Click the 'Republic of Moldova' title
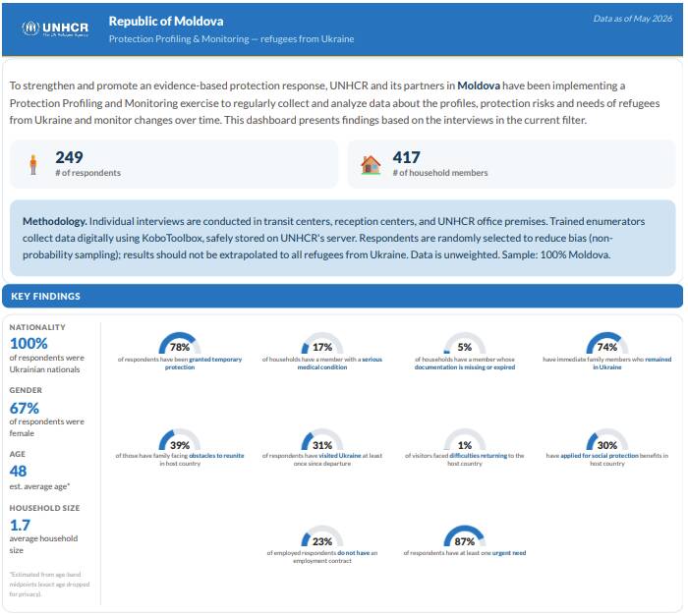 [166, 21]
